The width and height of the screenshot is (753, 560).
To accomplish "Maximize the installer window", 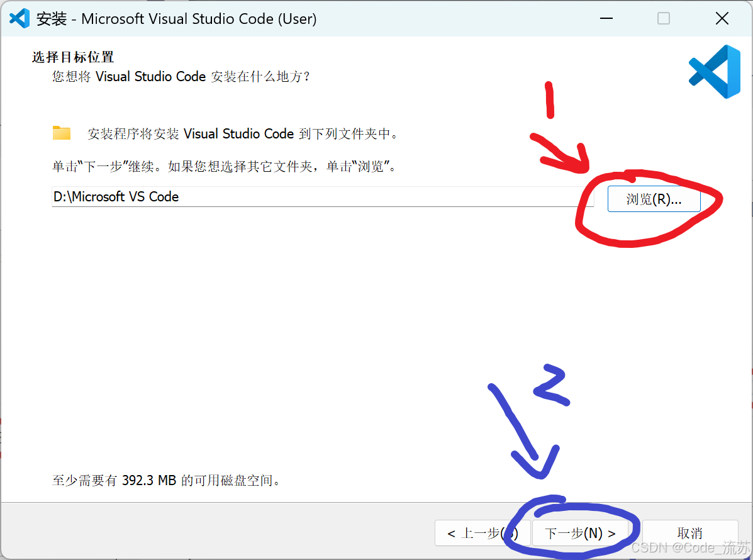I will (x=664, y=19).
